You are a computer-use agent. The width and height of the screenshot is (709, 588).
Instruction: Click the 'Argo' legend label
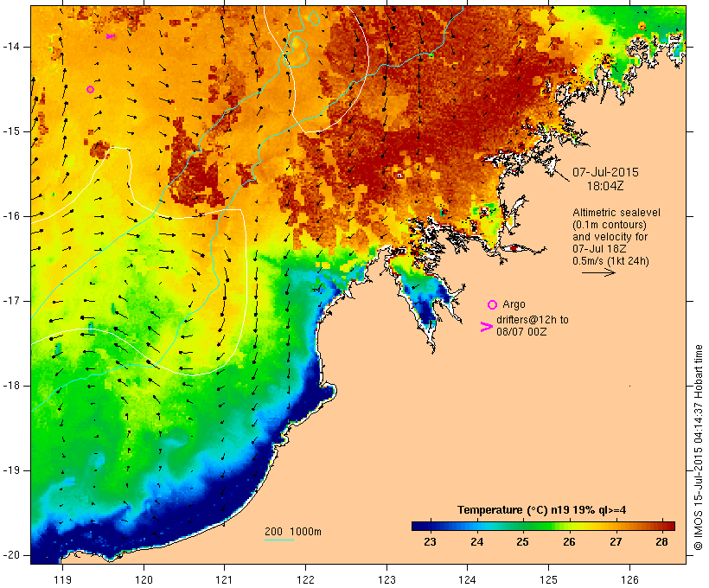tap(514, 305)
